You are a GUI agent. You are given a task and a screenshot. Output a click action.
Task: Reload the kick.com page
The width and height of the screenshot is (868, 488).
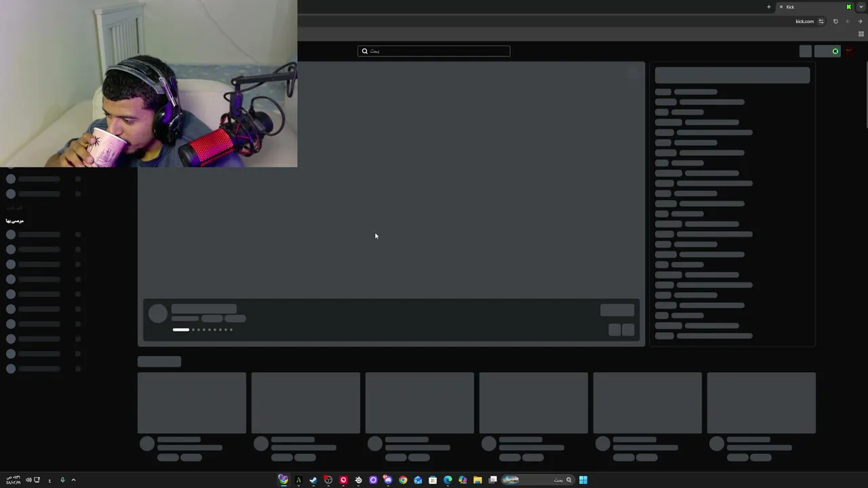click(835, 22)
